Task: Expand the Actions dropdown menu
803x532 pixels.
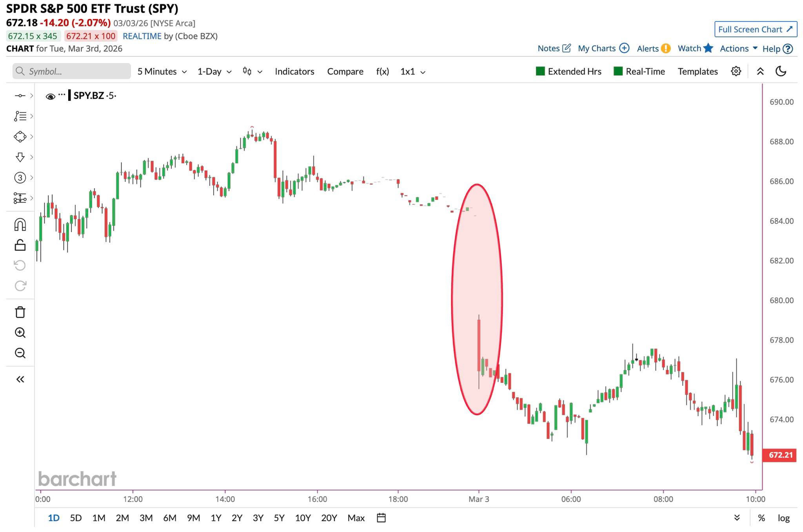Action: pyautogui.click(x=738, y=49)
